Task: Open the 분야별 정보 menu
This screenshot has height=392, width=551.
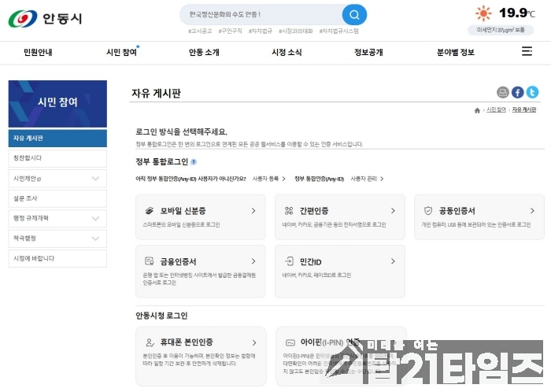Action: (x=456, y=52)
